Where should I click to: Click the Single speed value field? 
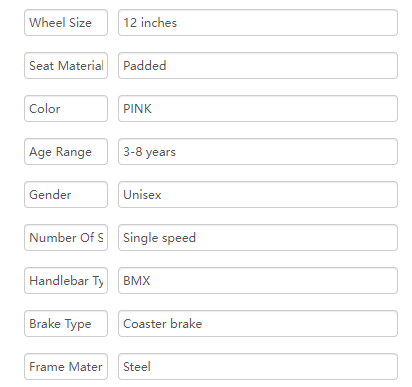point(258,238)
